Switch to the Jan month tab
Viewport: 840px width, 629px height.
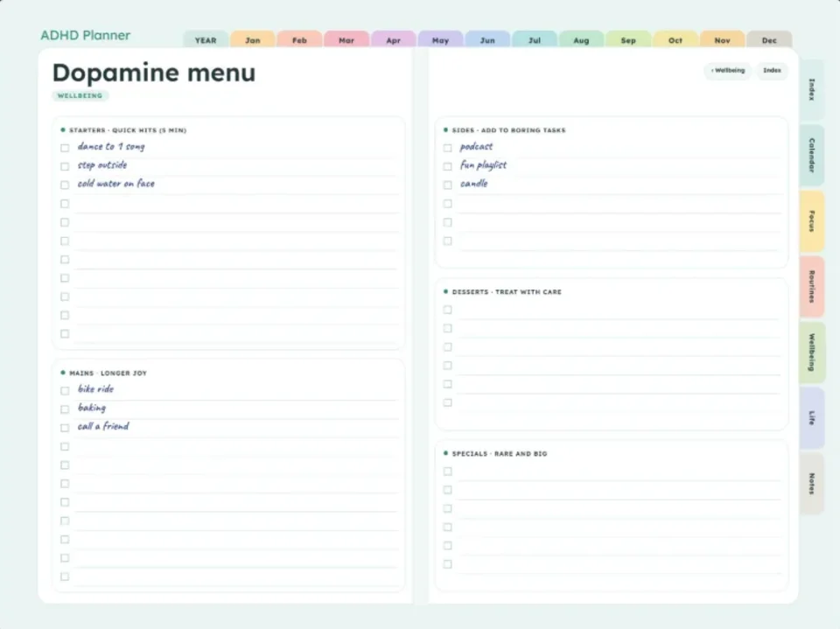pyautogui.click(x=252, y=40)
